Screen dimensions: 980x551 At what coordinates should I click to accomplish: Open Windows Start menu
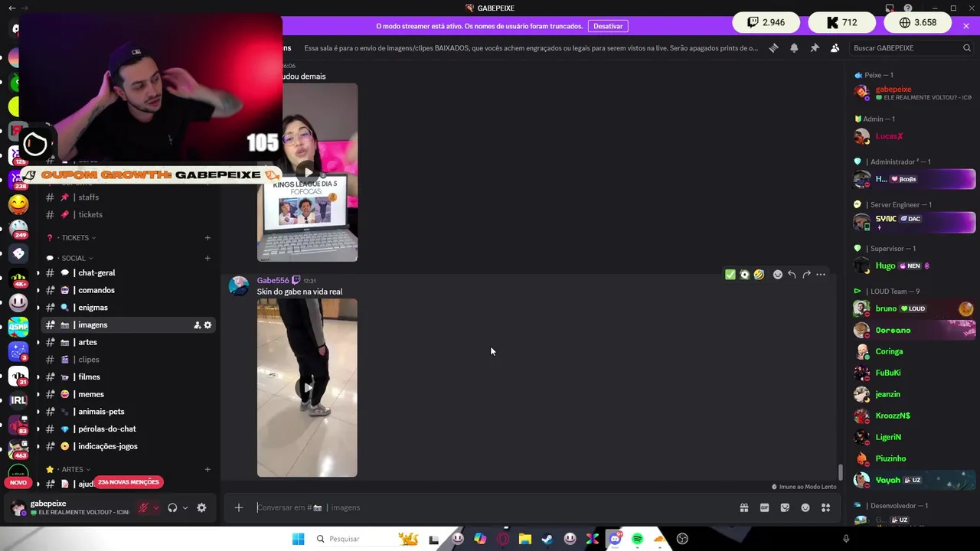click(298, 539)
